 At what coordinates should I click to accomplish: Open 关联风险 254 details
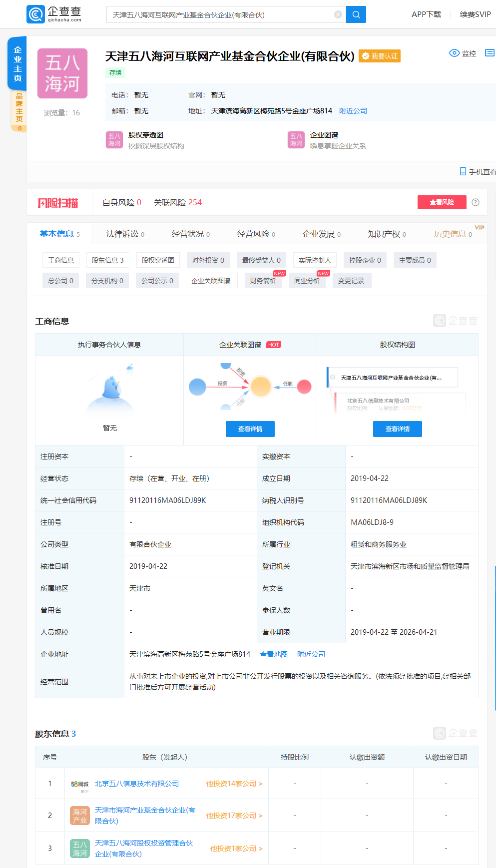[178, 203]
